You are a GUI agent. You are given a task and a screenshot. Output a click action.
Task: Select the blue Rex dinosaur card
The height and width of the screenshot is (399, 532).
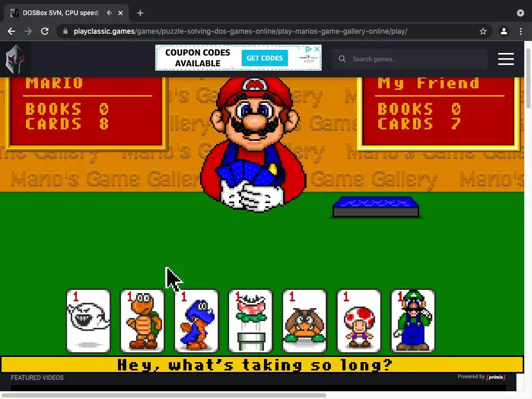pyautogui.click(x=196, y=321)
